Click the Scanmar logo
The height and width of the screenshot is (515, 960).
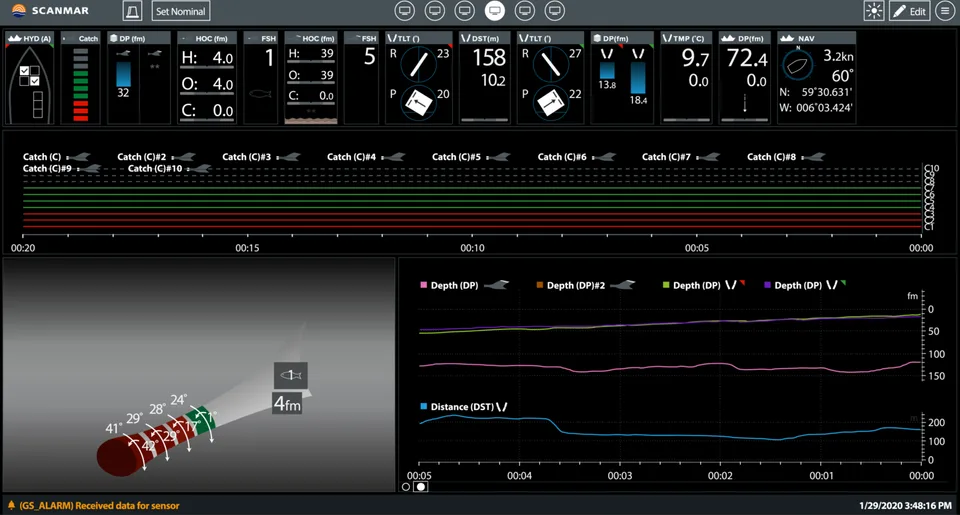(50, 10)
